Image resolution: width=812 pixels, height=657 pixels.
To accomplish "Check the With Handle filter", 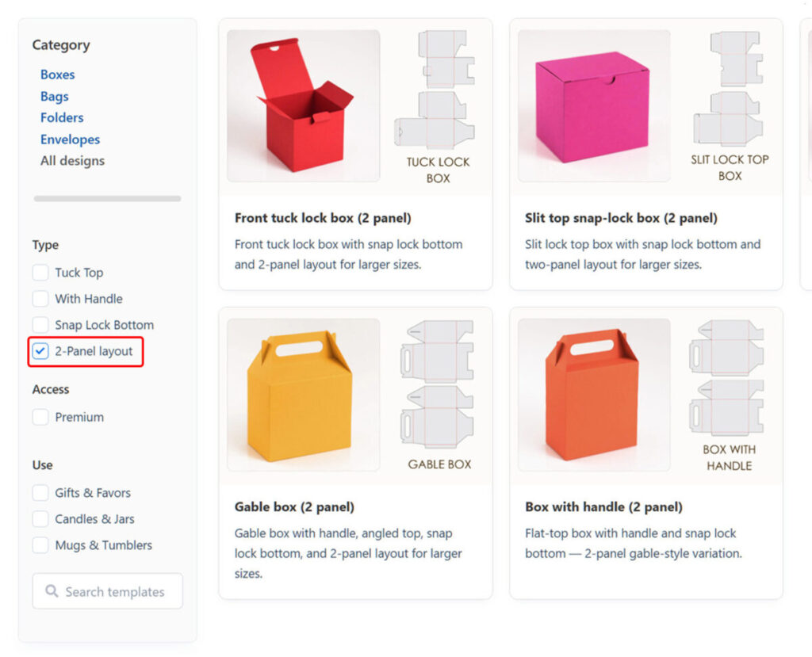I will click(x=40, y=299).
